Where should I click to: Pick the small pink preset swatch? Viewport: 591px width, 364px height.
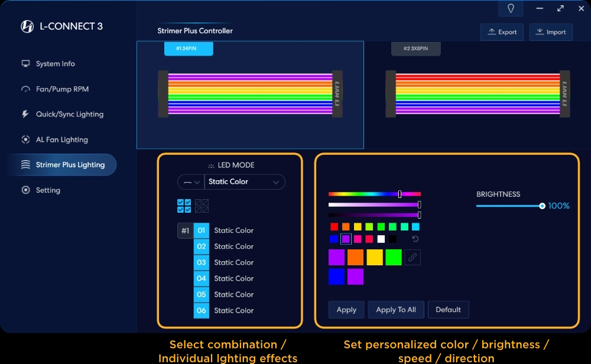tap(358, 239)
